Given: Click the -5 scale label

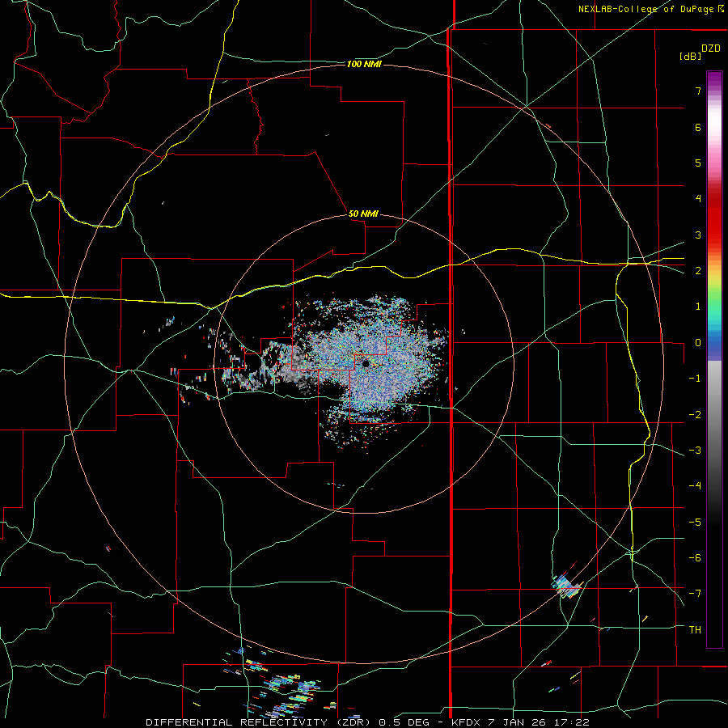Looking at the screenshot, I should point(695,523).
